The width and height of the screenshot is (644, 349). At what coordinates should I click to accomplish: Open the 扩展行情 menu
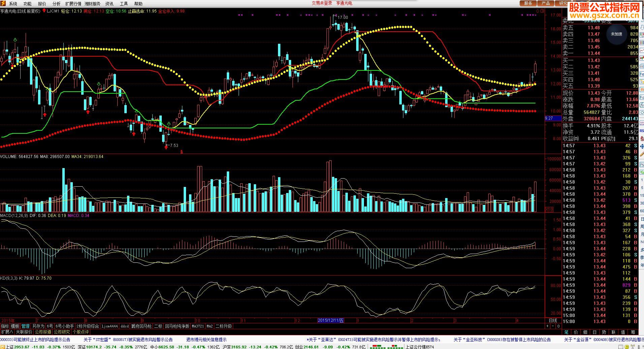click(x=73, y=4)
